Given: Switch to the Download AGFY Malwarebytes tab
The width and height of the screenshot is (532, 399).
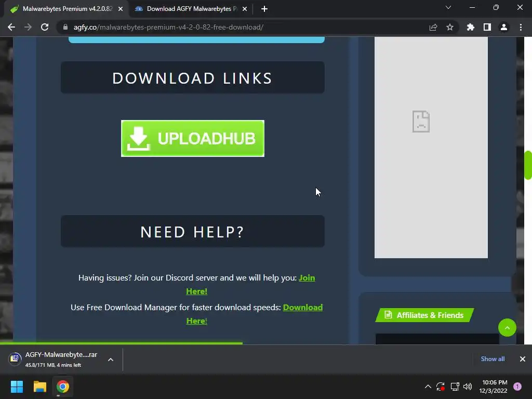Looking at the screenshot, I should pos(191,9).
